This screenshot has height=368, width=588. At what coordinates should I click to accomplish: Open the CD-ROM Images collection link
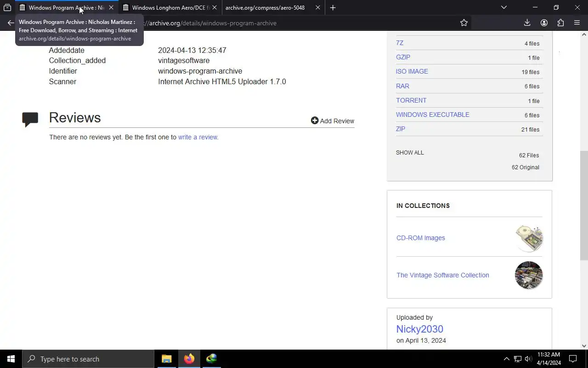[x=421, y=238]
